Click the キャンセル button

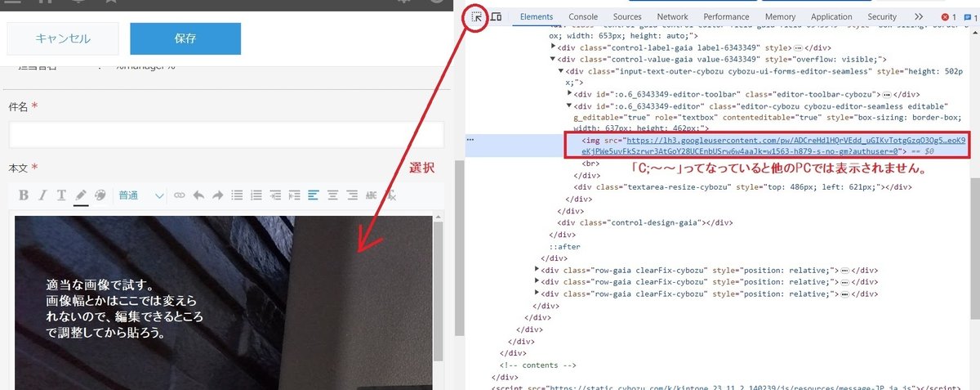pos(63,38)
